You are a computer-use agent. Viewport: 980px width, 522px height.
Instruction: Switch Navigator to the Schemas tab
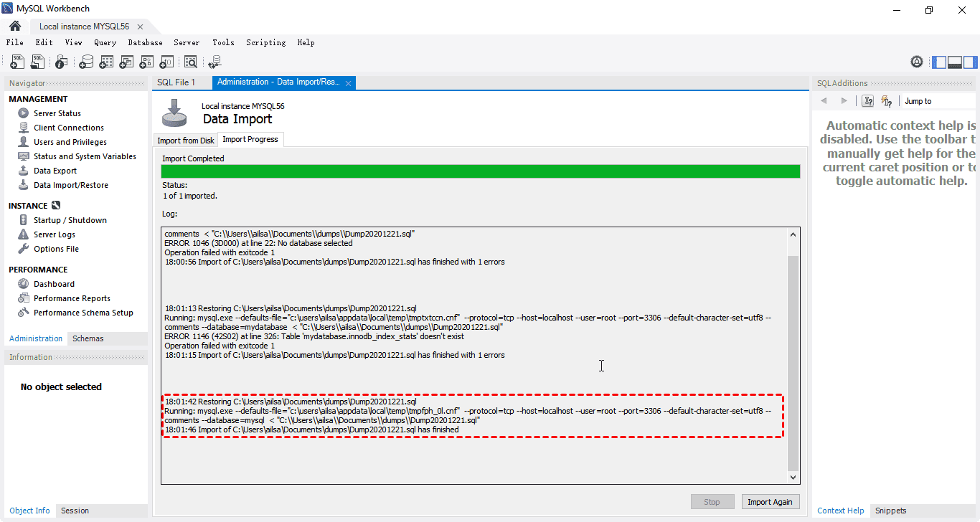(x=88, y=338)
